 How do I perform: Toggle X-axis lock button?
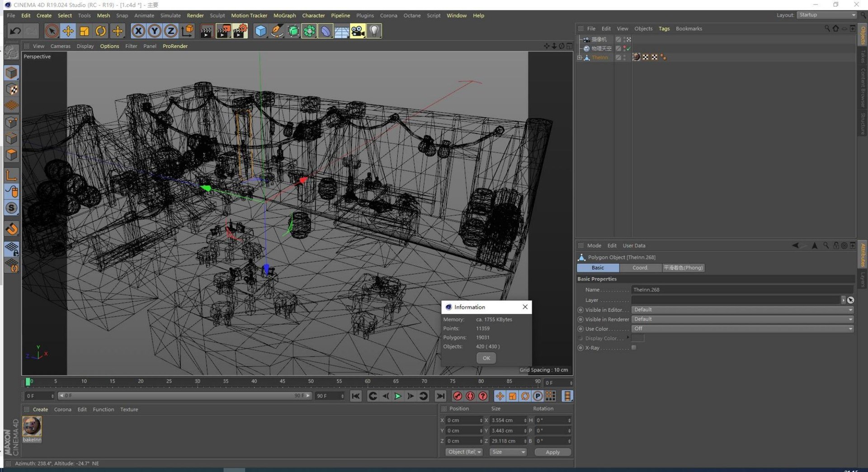[138, 31]
